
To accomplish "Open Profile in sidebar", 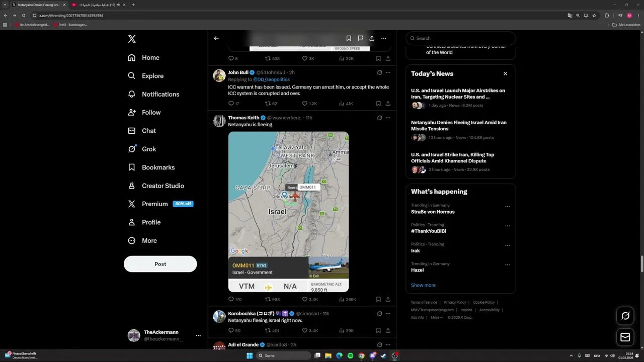I will click(144, 222).
